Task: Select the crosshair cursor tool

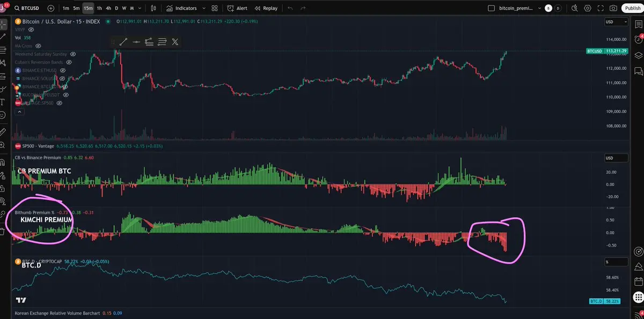Action: click(4, 24)
